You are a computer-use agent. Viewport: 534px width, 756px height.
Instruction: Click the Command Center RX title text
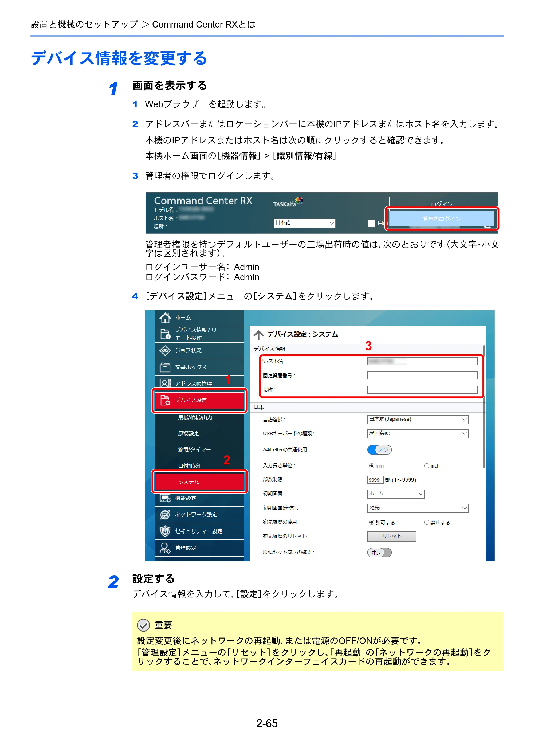(x=203, y=201)
